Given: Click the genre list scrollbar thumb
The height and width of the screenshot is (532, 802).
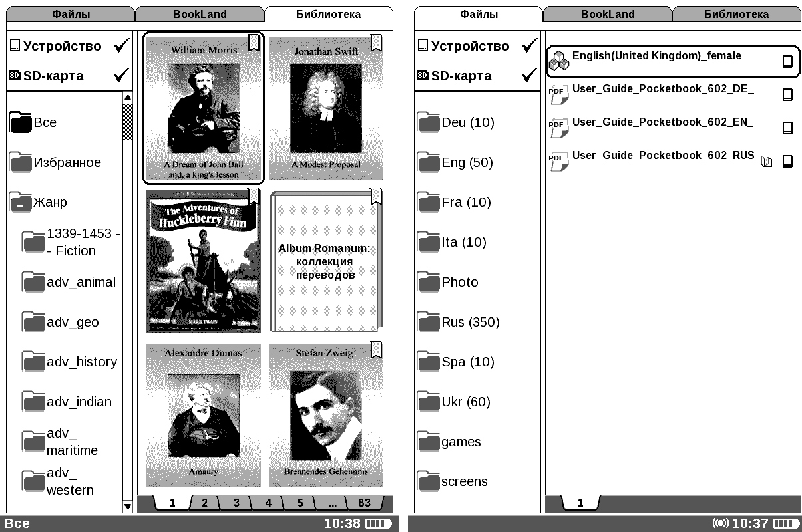Looking at the screenshot, I should [128, 122].
